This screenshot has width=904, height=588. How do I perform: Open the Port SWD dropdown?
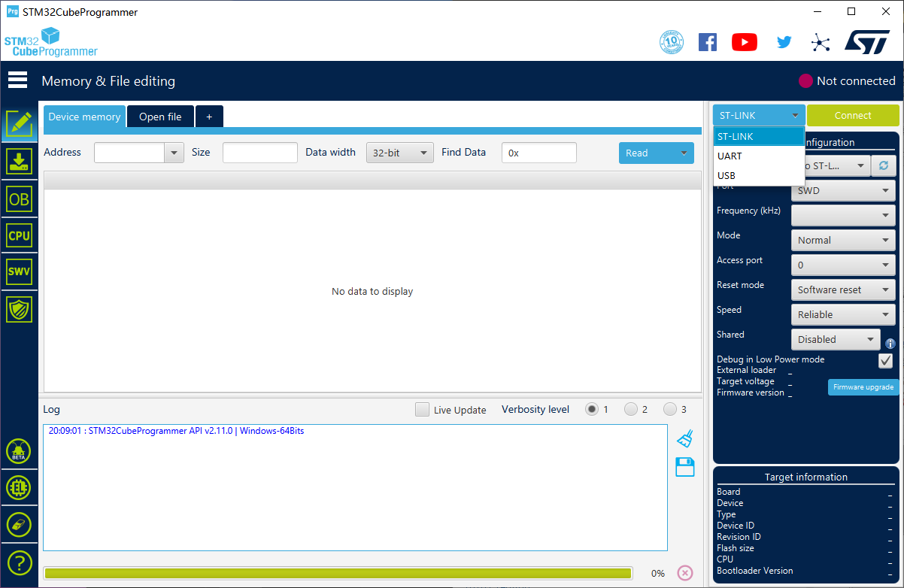click(x=843, y=190)
